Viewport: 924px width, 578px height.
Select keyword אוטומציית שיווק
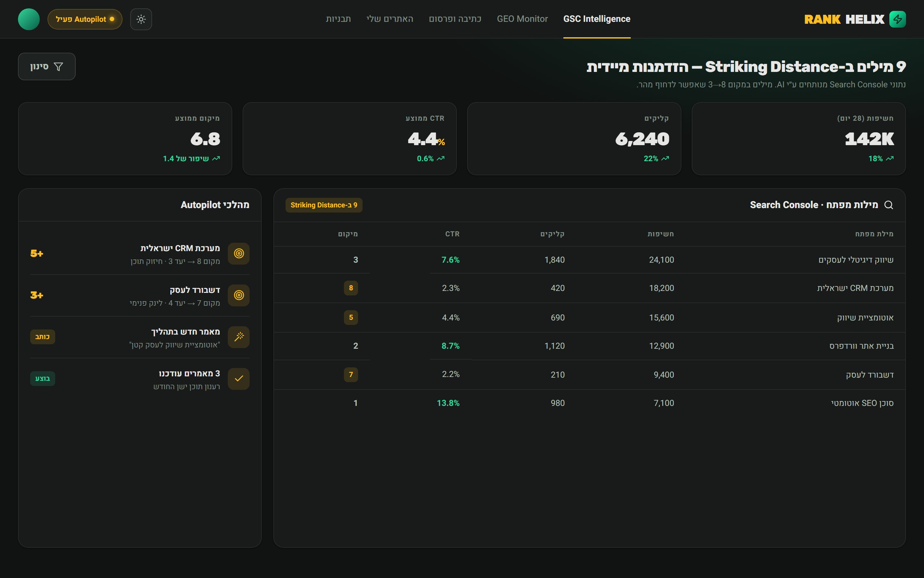click(x=865, y=318)
